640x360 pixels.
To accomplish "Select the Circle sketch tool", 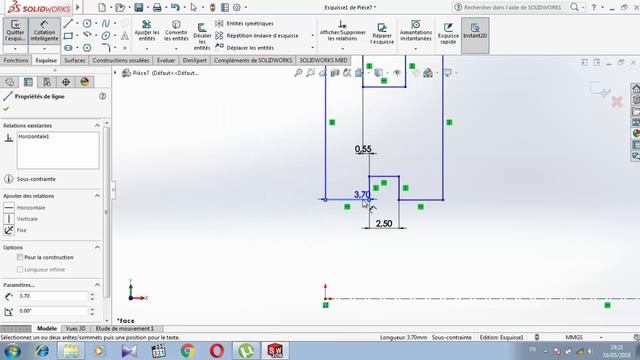I will (x=87, y=24).
